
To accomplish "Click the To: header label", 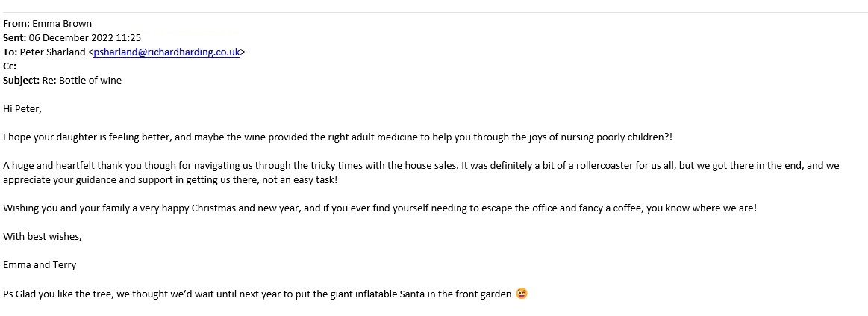I will click(10, 52).
